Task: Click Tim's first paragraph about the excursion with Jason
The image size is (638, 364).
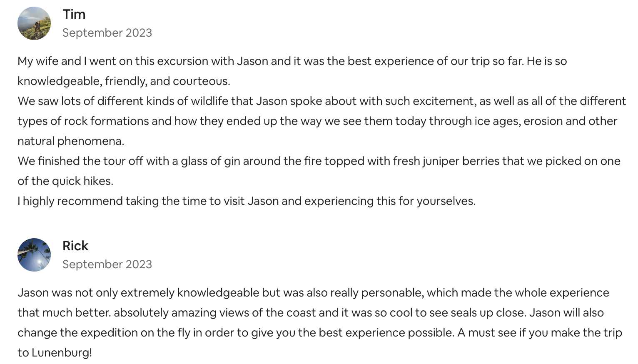Action: point(292,71)
